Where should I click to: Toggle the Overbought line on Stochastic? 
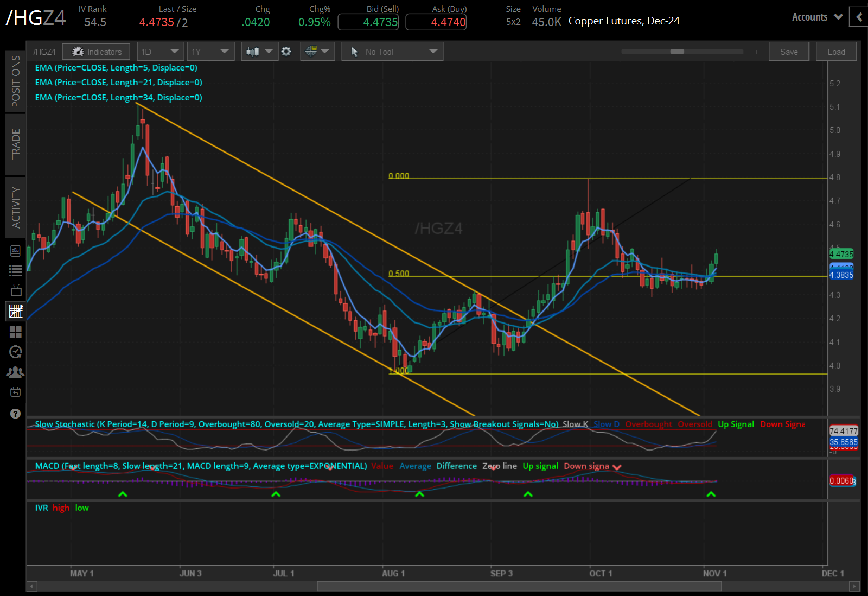649,424
